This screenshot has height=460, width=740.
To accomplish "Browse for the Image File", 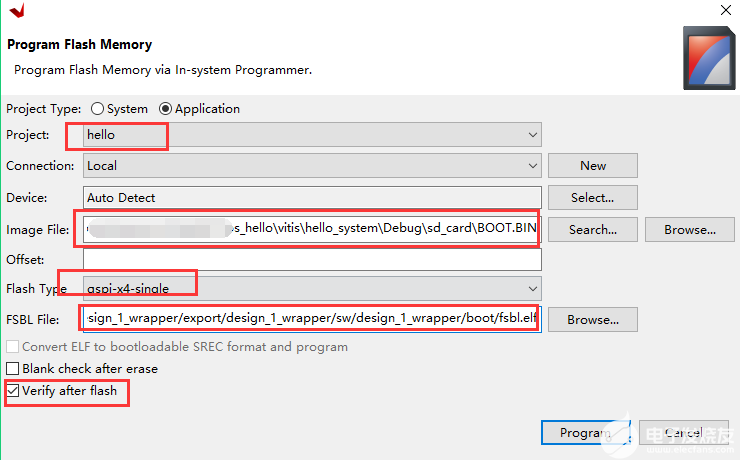I will tap(690, 229).
